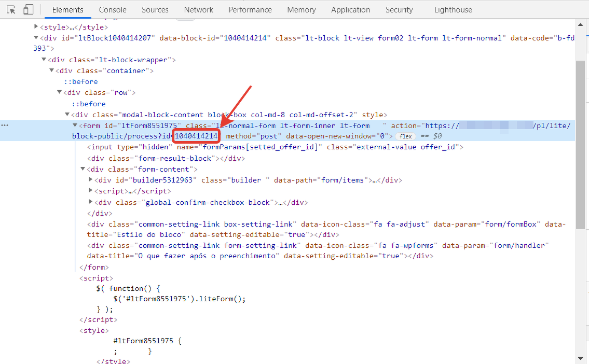Open the Lighthouse tab

(453, 10)
